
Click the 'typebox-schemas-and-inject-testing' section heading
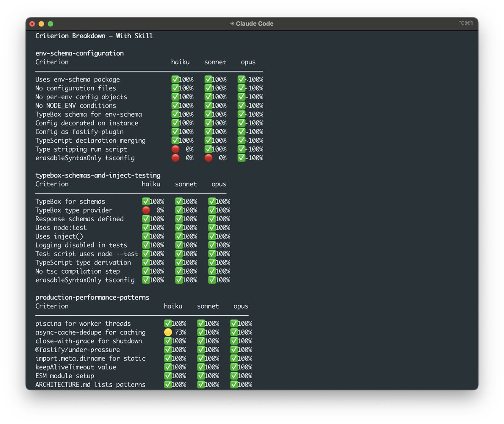[98, 175]
